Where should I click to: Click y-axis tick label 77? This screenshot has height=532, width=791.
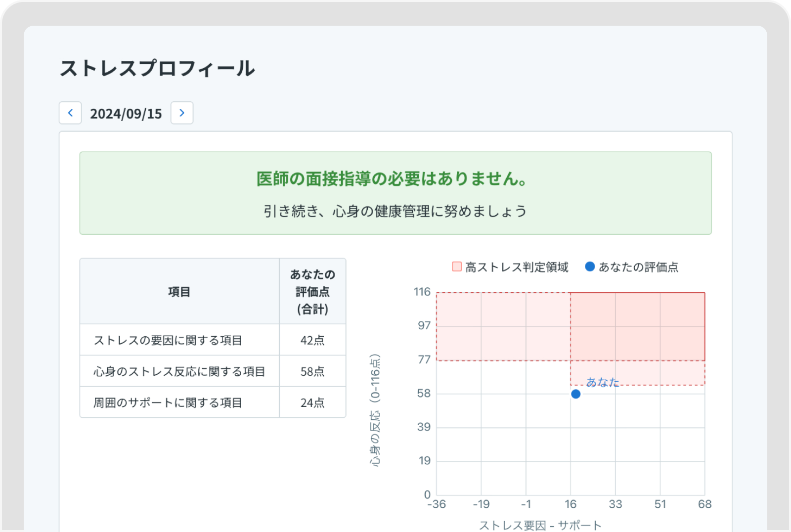click(424, 359)
